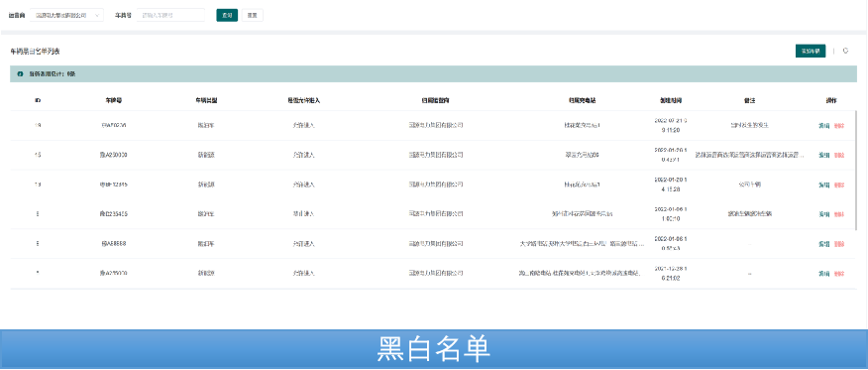Click the refresh icon beside the add-vehicle button

pos(845,51)
